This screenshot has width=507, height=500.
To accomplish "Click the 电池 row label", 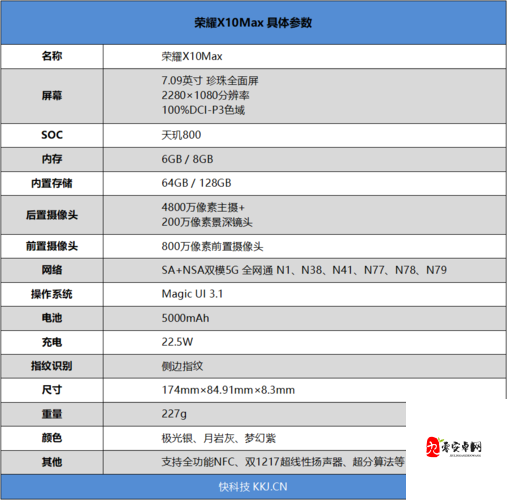I will tap(52, 318).
